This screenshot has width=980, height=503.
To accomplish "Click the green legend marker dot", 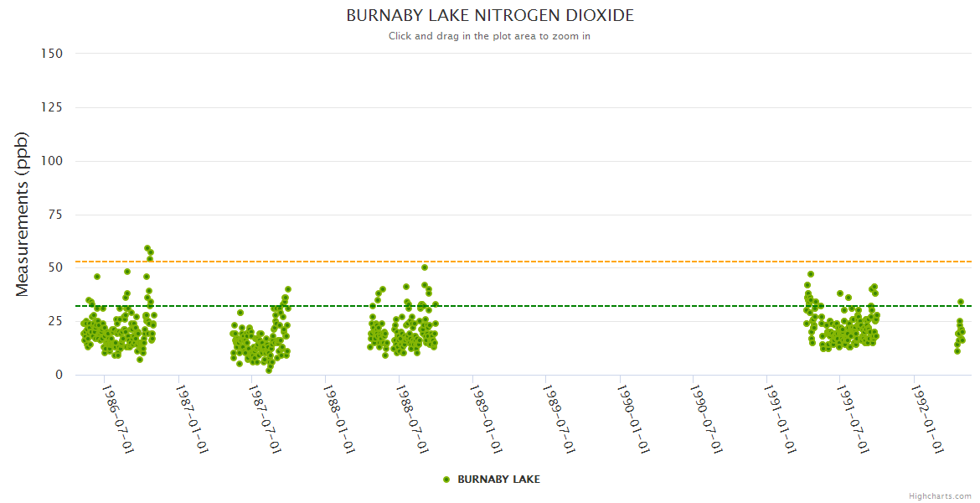I will click(x=446, y=480).
